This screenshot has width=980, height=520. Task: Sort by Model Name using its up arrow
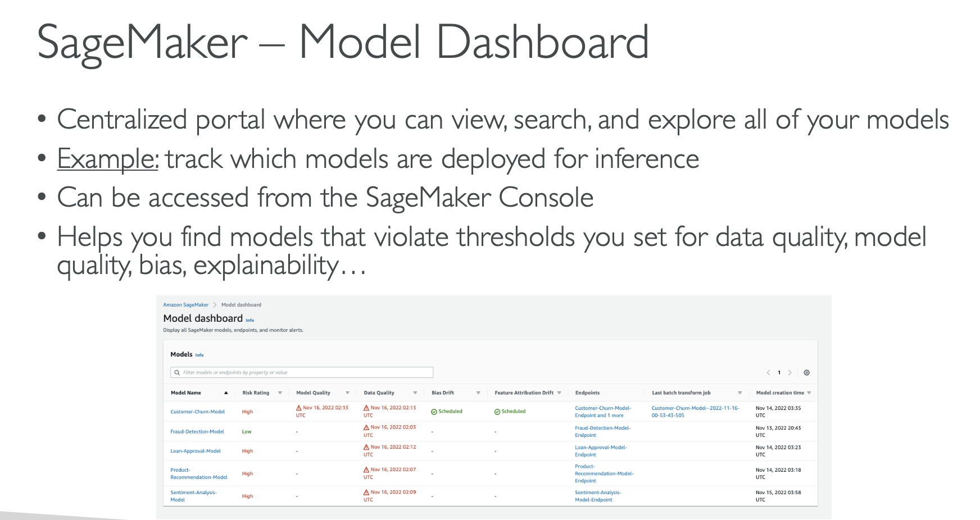[x=226, y=393]
